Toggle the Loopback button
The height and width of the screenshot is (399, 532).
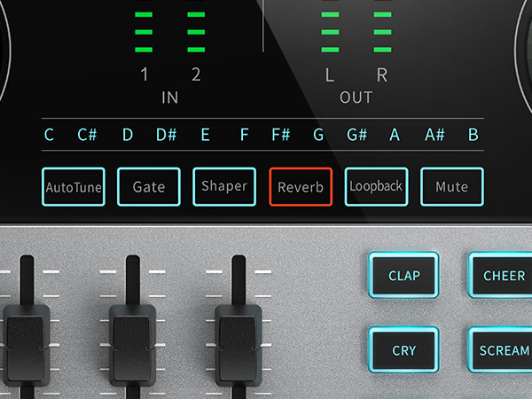point(376,187)
